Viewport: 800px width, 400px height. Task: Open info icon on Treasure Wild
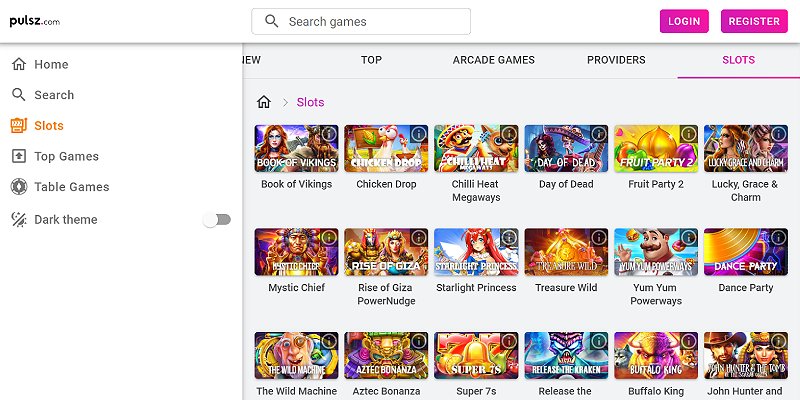[x=599, y=238]
